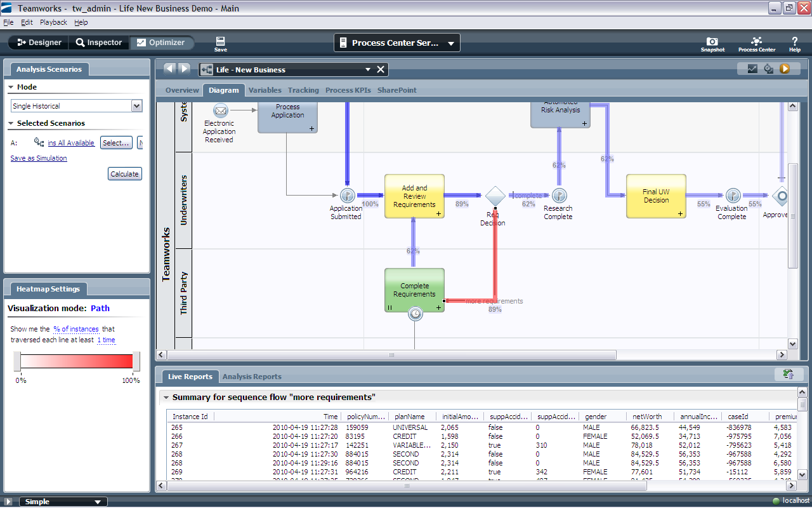Open the Life - New Business process dropdown

[x=367, y=70]
